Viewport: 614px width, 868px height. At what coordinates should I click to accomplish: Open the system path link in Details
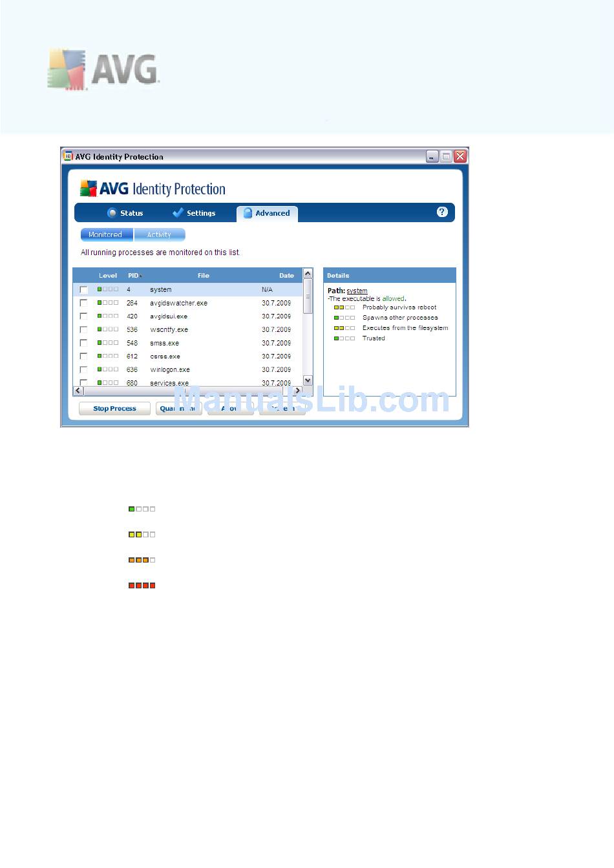click(357, 291)
